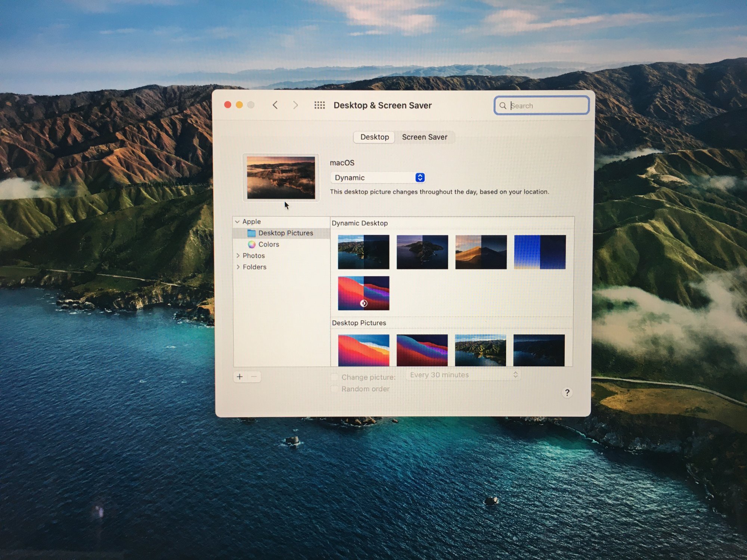
Task: Click the minus remove folder button
Action: pyautogui.click(x=254, y=377)
